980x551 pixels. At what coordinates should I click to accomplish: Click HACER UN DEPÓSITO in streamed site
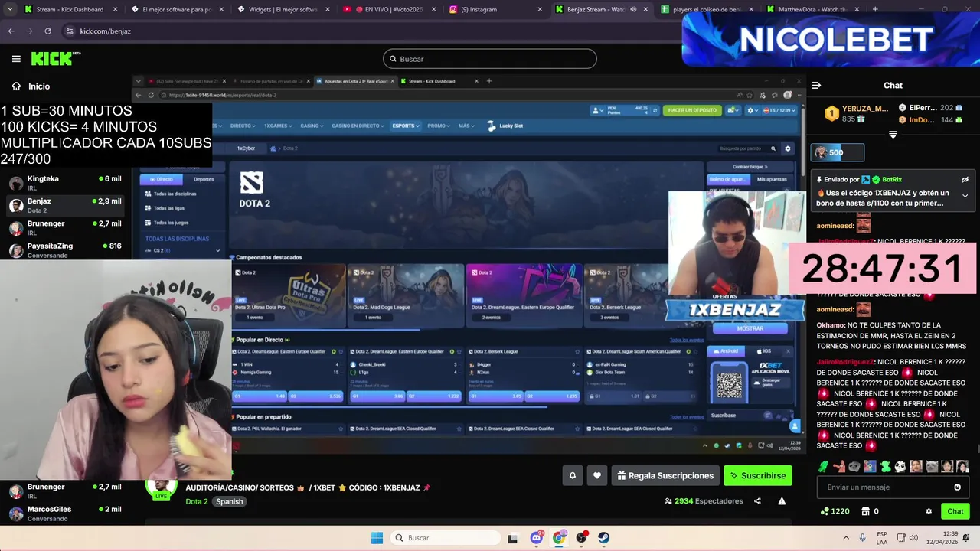point(692,110)
